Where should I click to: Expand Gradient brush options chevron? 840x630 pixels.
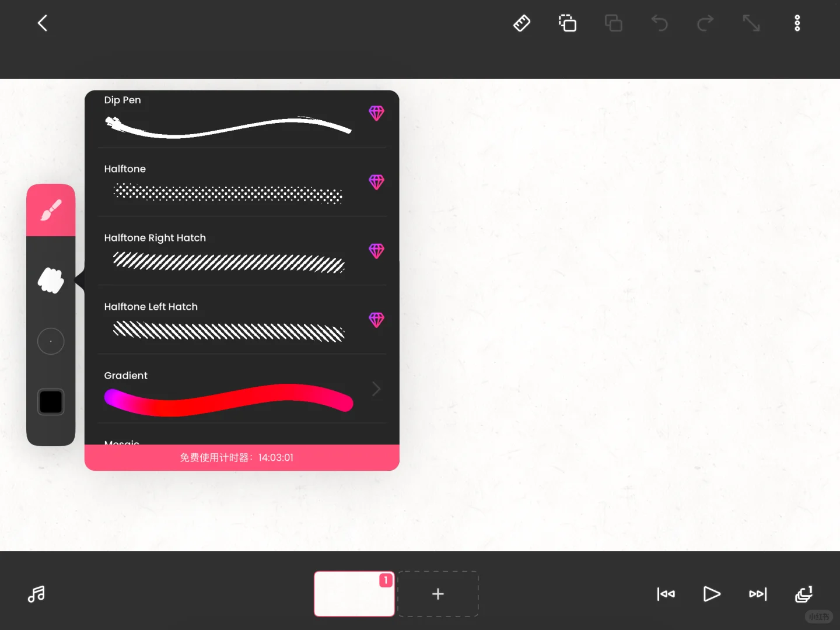click(376, 388)
